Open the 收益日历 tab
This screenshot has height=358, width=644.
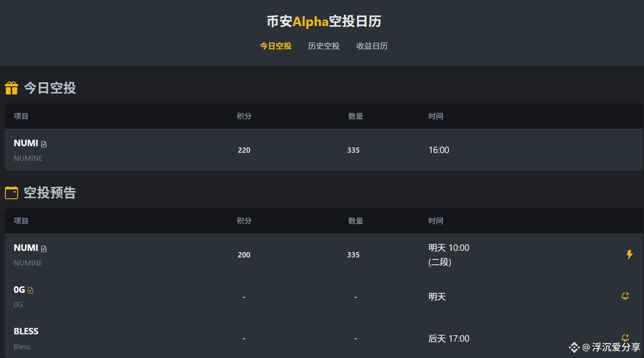click(372, 46)
